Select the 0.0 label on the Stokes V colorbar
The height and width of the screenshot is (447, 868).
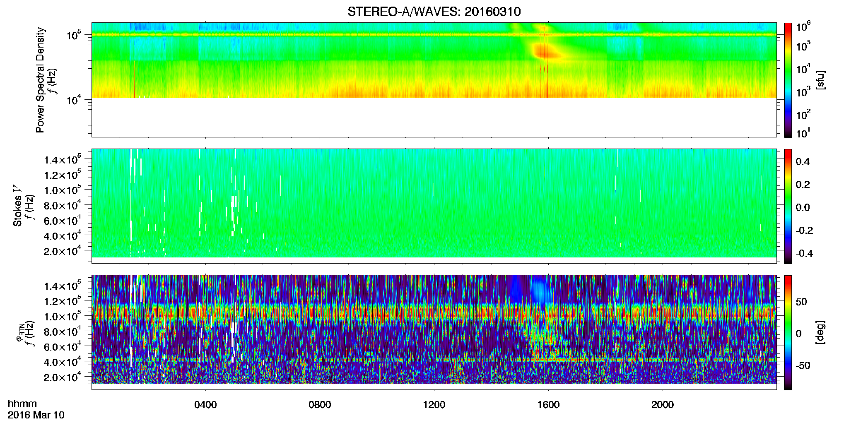pos(803,208)
